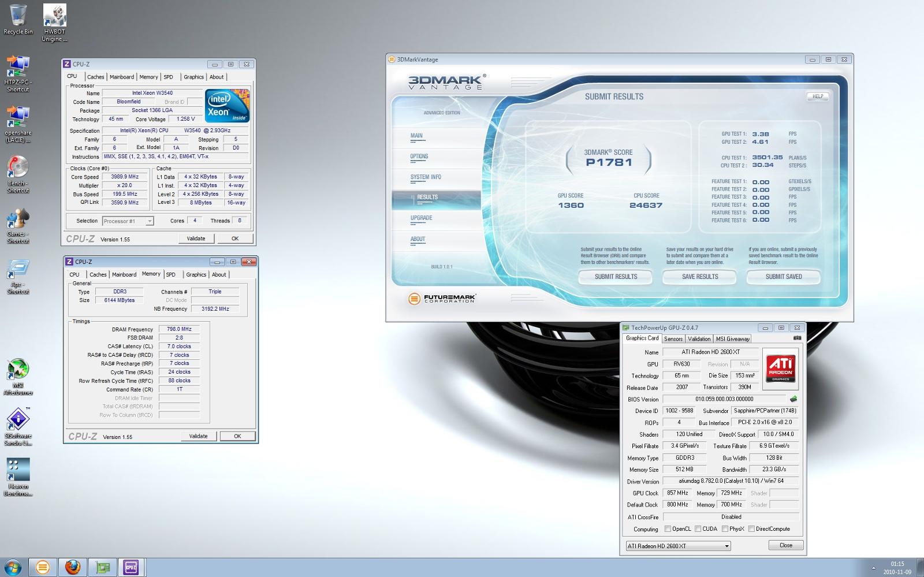Screen dimensions: 924x577
Task: Open Graphics tab in lower CPU-Z window
Action: (196, 274)
